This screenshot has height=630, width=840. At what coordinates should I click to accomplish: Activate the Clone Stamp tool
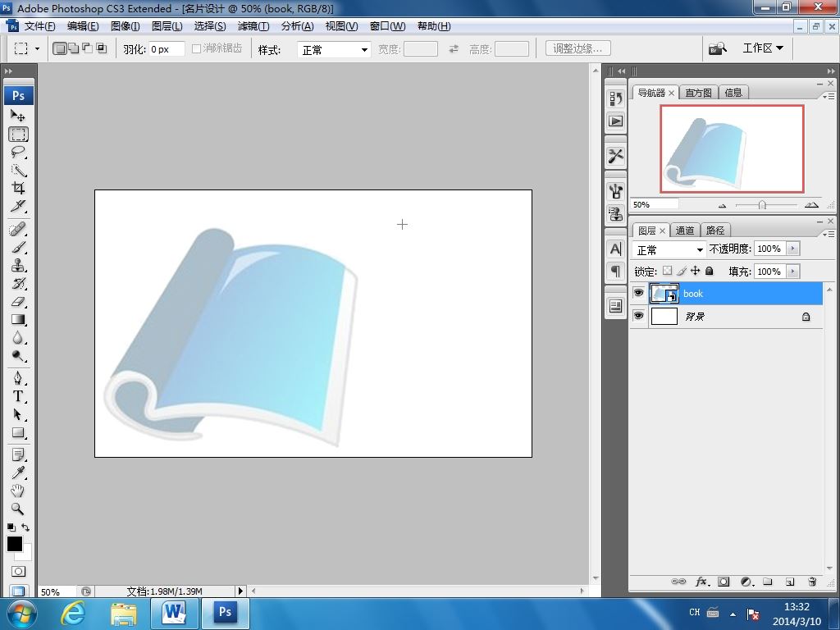18,266
